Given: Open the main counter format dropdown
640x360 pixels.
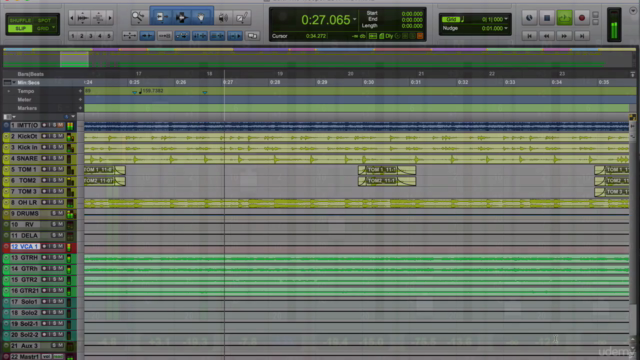Looking at the screenshot, I should pyautogui.click(x=354, y=19).
